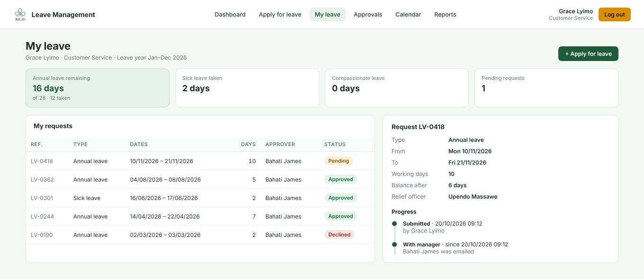This screenshot has height=279, width=644.
Task: Select the Compassionate leave card
Action: click(397, 88)
